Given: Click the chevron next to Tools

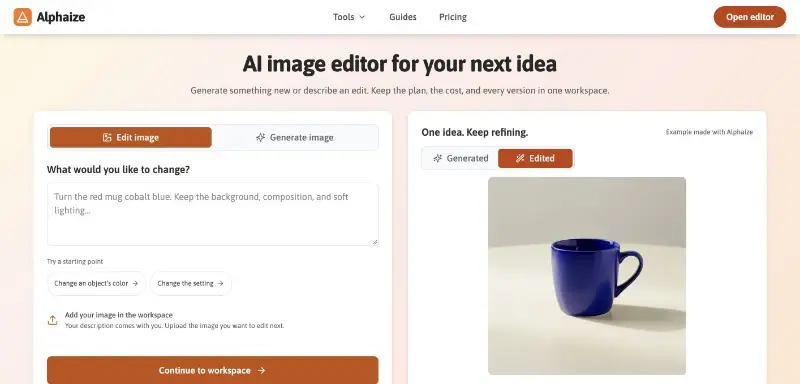Looking at the screenshot, I should [362, 17].
